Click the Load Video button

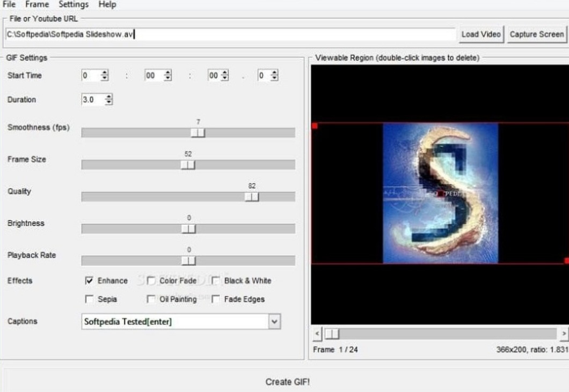[x=481, y=34]
